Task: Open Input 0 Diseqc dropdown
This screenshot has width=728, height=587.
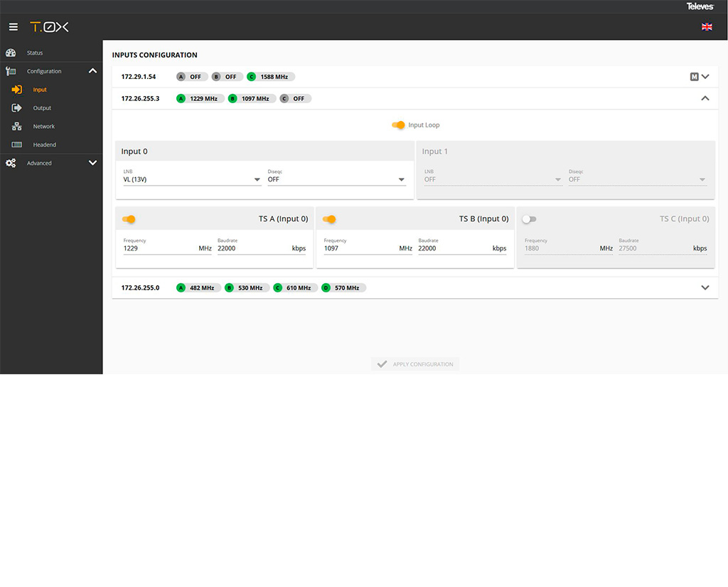Action: click(x=336, y=179)
